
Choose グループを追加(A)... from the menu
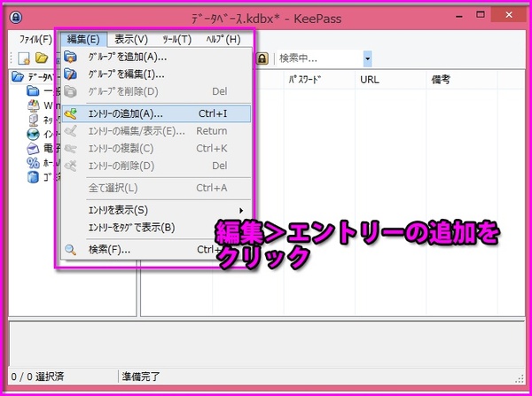(156, 57)
